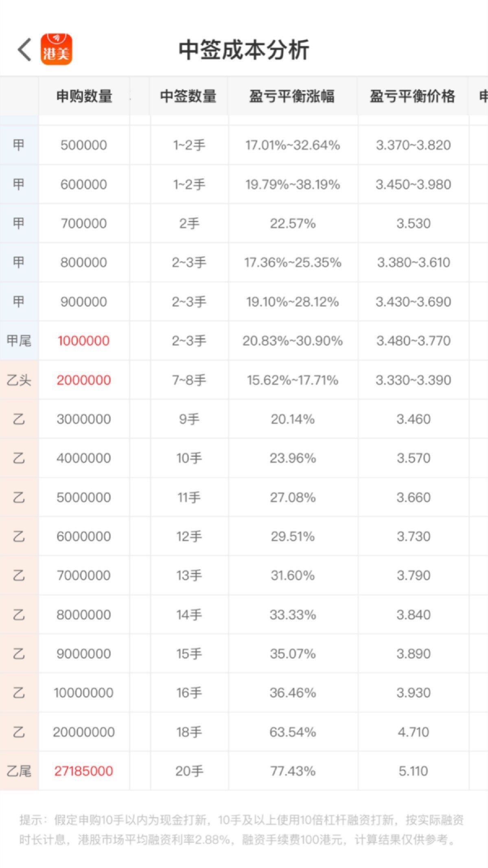Select the 22.57% break-even gain cell
Viewport: 488px width, 868px height.
pos(293,223)
